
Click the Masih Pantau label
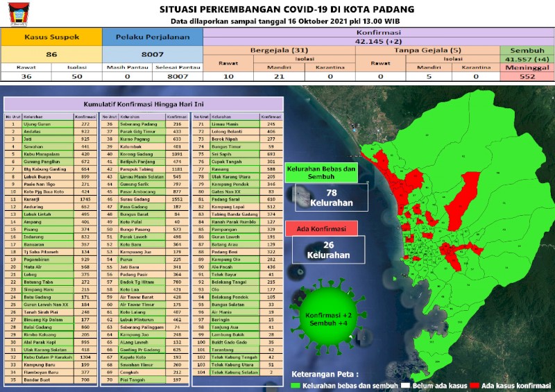(128, 67)
